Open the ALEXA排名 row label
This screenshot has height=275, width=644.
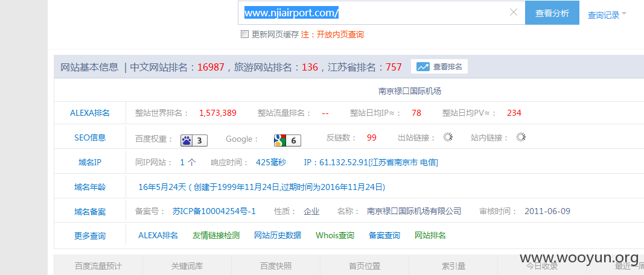(x=90, y=113)
